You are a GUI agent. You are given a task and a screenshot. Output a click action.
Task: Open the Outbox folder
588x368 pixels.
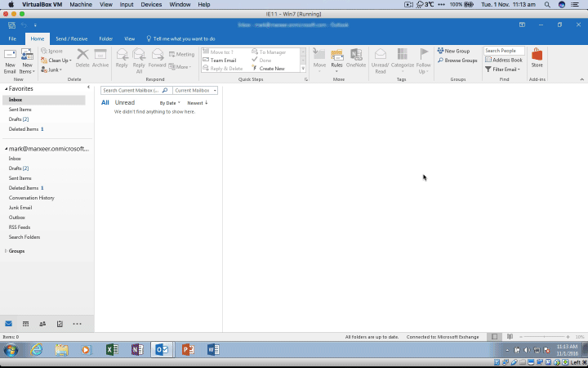[17, 218]
